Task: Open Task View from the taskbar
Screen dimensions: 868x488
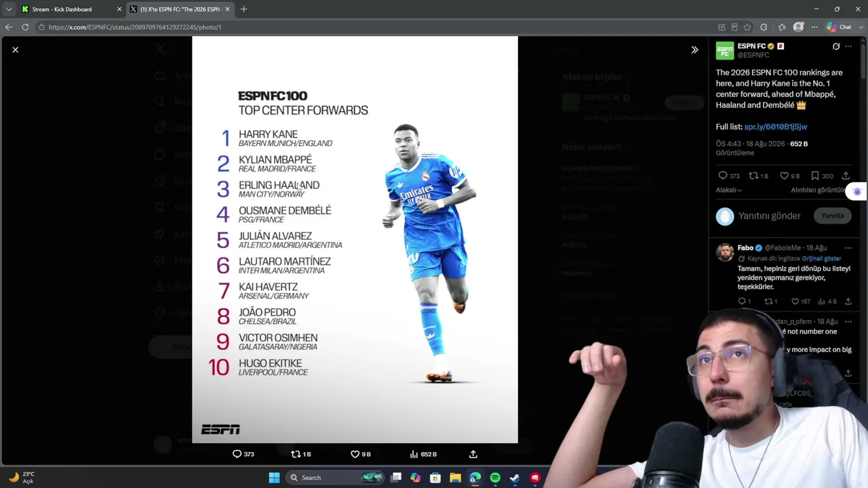Action: 396,478
